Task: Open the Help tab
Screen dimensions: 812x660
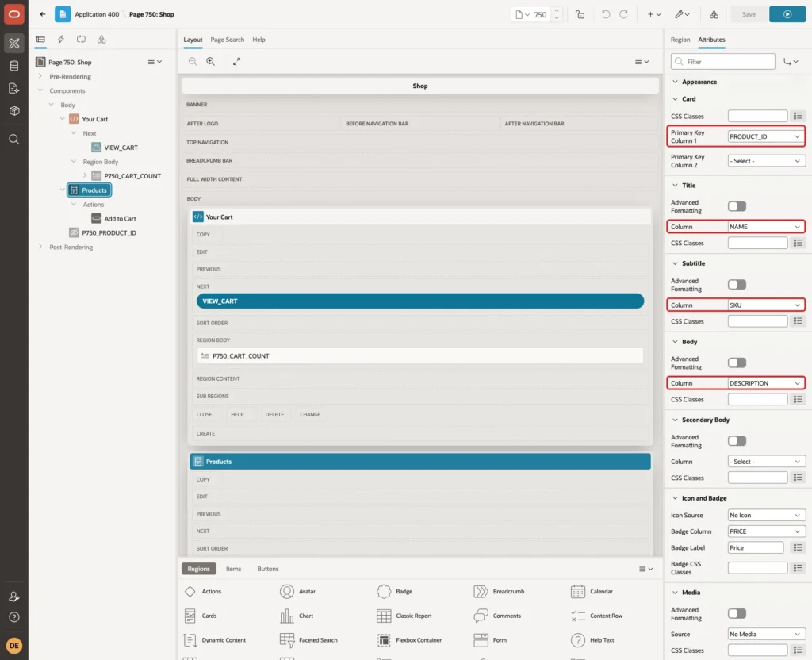Action: pyautogui.click(x=259, y=40)
